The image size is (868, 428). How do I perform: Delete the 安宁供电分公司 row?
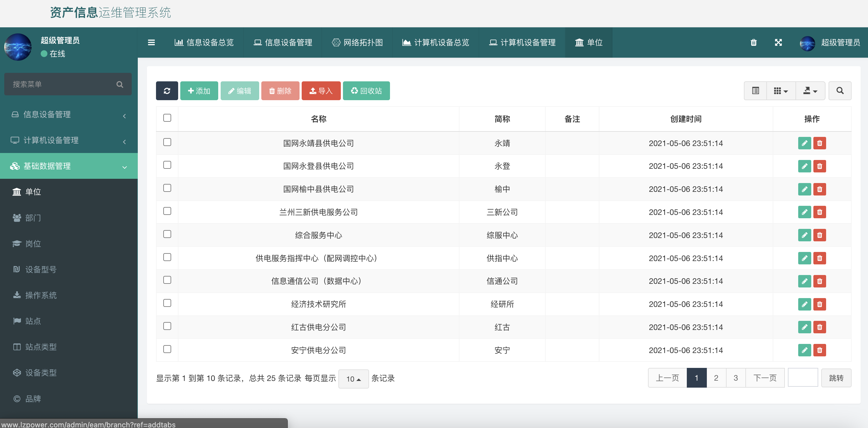(819, 350)
